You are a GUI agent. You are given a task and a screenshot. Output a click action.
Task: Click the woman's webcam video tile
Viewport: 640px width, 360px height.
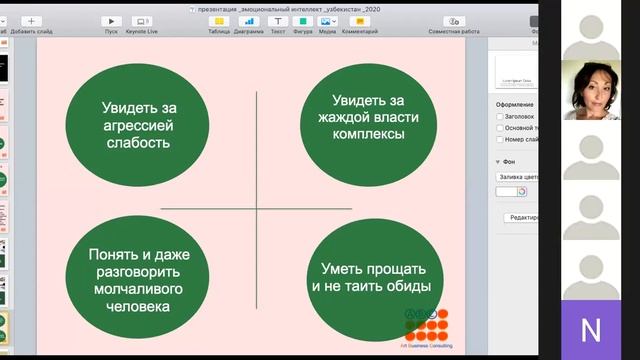pyautogui.click(x=591, y=90)
